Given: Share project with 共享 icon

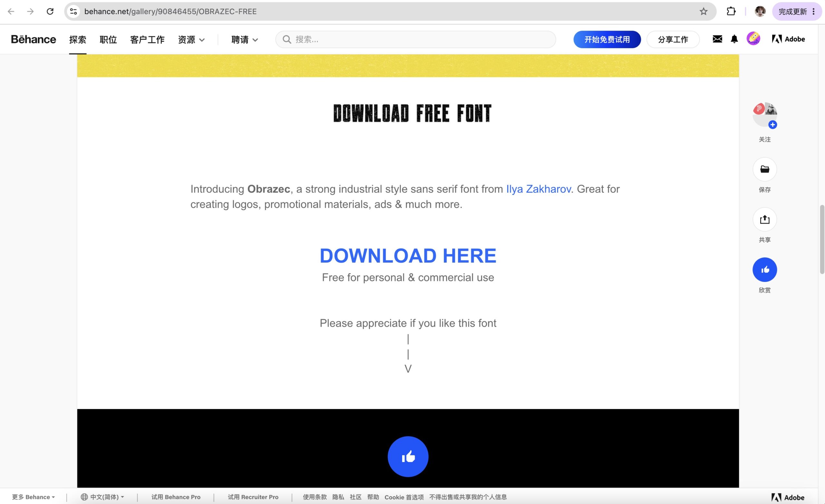Looking at the screenshot, I should (765, 220).
